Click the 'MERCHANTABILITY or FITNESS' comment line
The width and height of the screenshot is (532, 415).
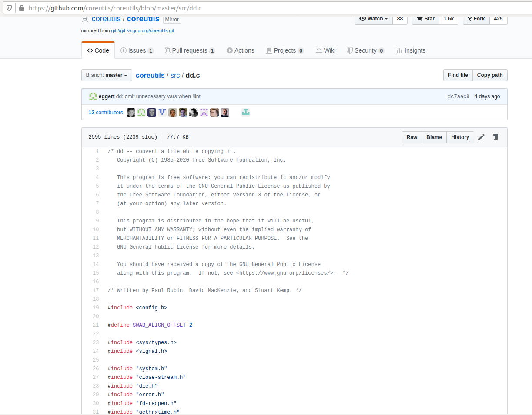212,238
